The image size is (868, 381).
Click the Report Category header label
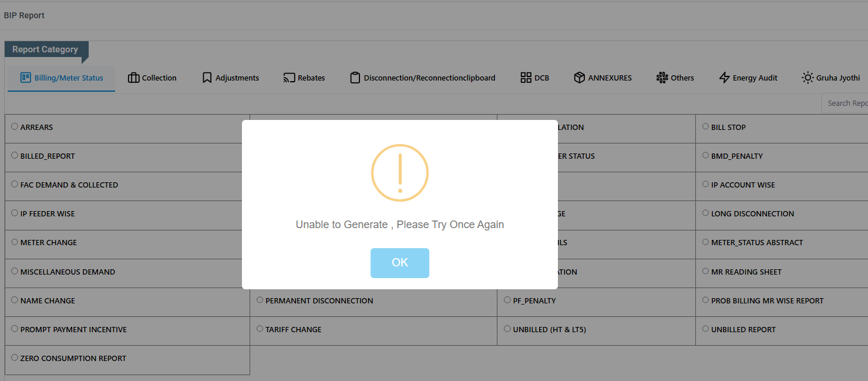tap(45, 49)
